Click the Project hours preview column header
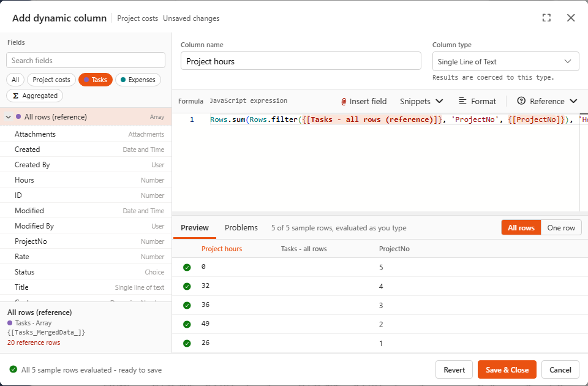This screenshot has width=588, height=386. pos(222,249)
